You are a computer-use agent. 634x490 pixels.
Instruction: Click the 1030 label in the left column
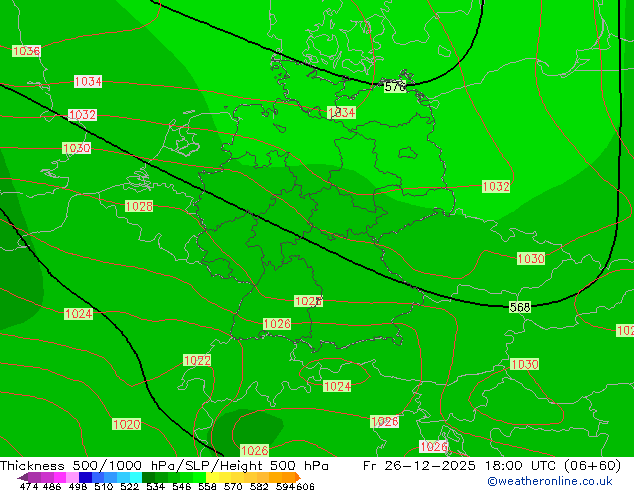coord(76,148)
